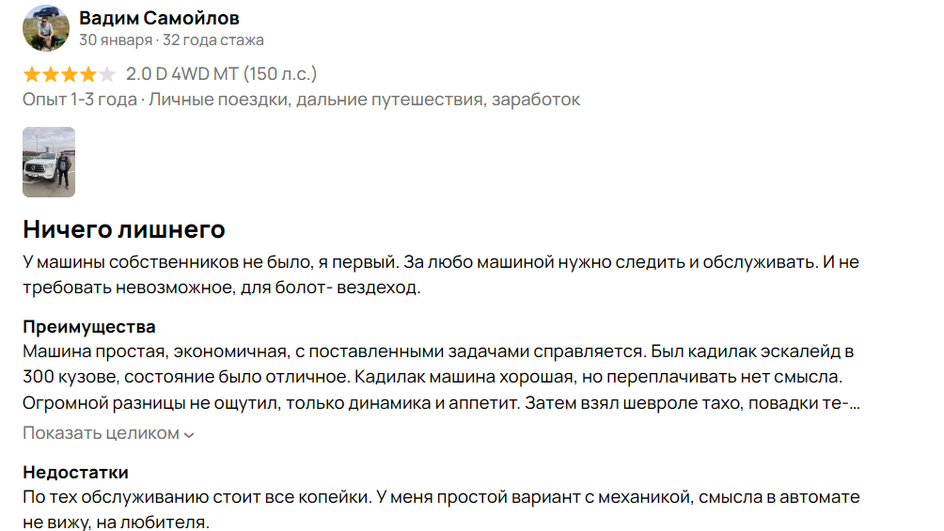This screenshot has width=944, height=531.
Task: Click the second orange rating star
Action: [51, 74]
